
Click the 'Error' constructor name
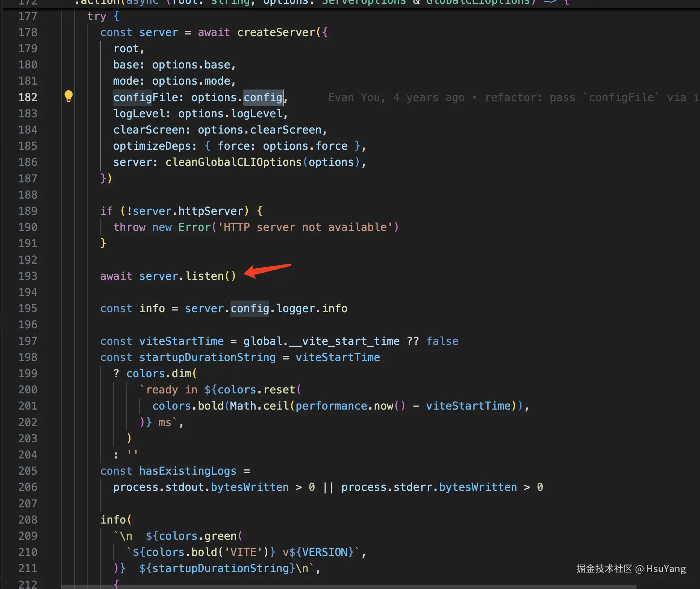coord(194,227)
